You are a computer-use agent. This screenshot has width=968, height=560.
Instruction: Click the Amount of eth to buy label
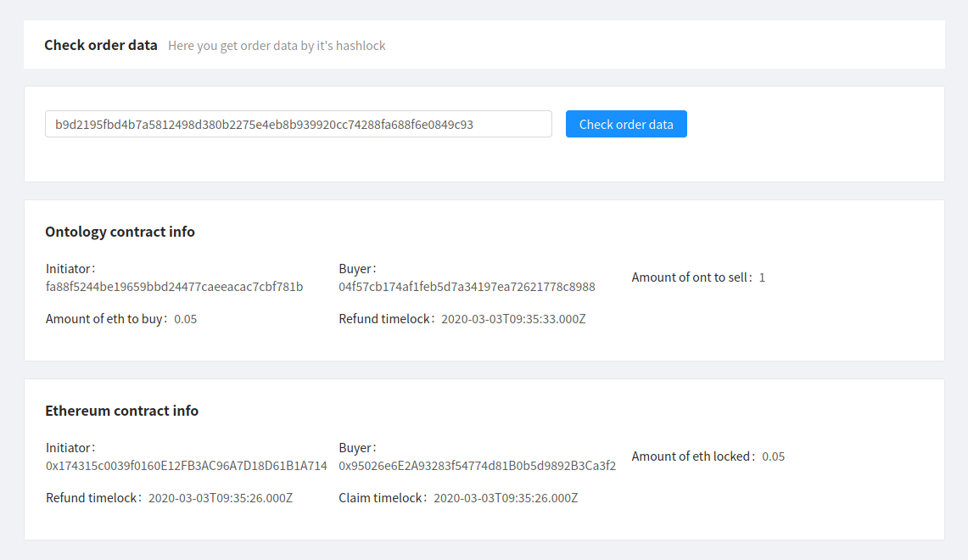coord(106,319)
